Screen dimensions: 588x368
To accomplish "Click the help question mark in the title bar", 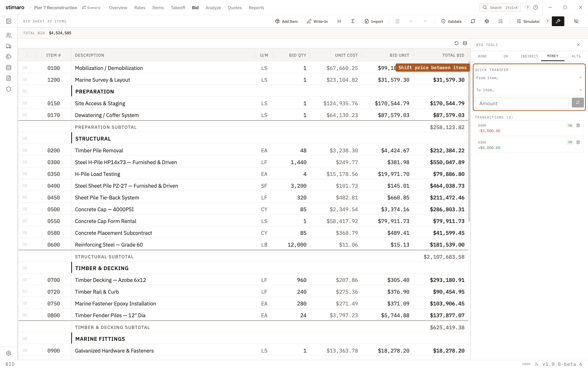I will tap(528, 7).
